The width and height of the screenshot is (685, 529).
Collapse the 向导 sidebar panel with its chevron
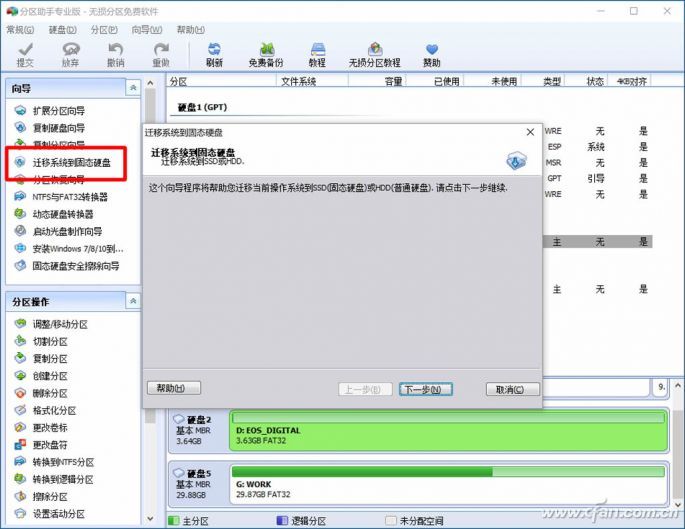coord(132,89)
